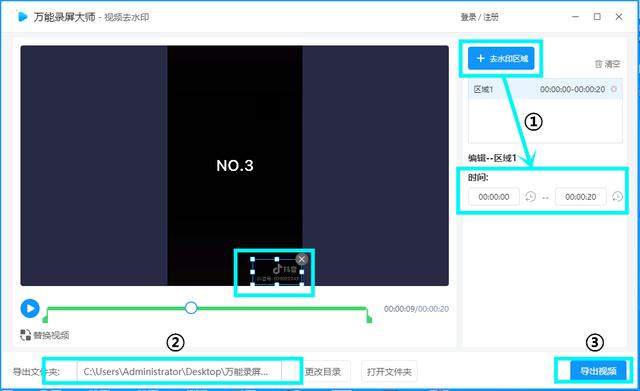The image size is (640, 391).
Task: Click the 万能录屏大师 app logo
Action: tap(22, 17)
